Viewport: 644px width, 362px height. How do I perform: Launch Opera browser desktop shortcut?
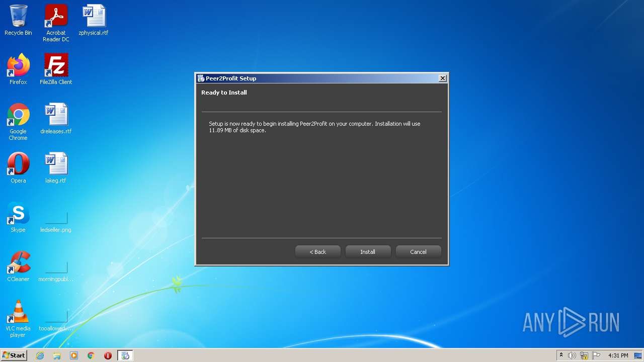(18, 168)
